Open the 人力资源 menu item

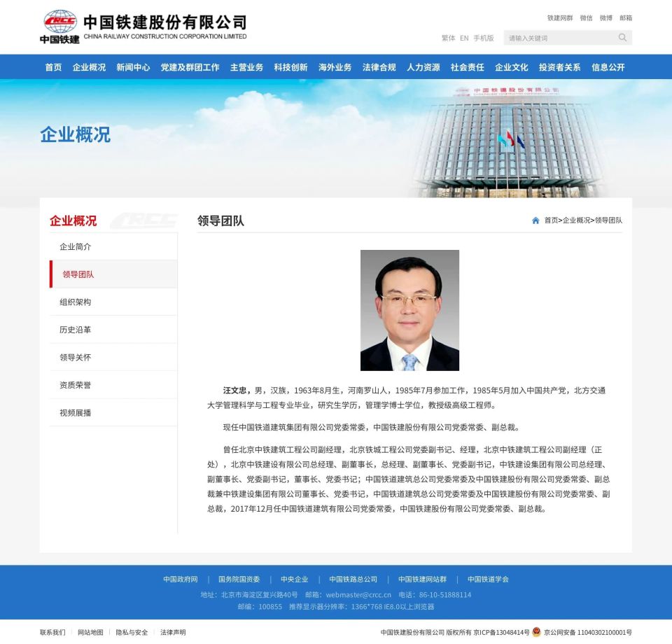[423, 67]
